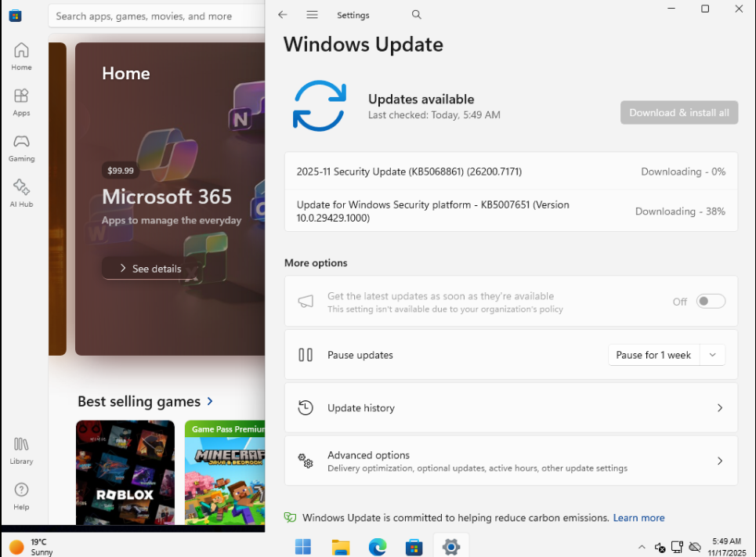The image size is (756, 557).
Task: Click the Update history clock icon
Action: point(306,408)
